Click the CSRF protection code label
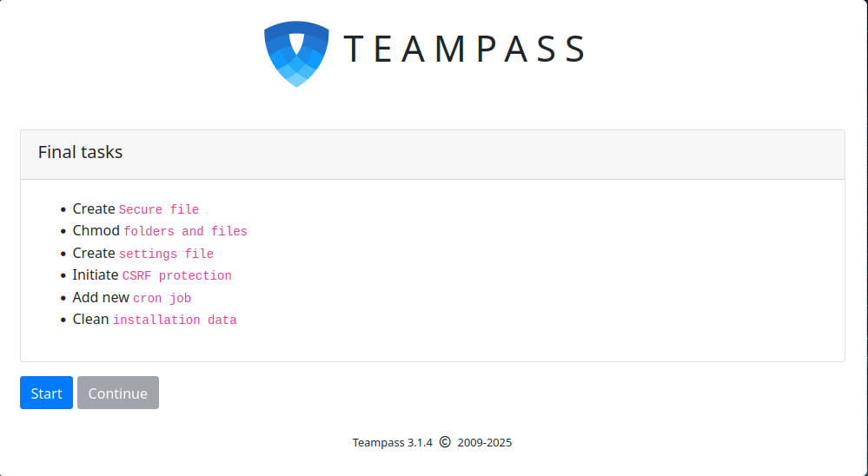Viewport: 868px width, 476px height. [x=176, y=276]
